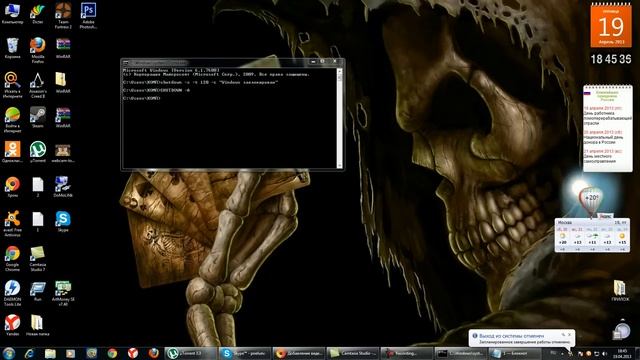The image size is (640, 360).
Task: Click the Windows Start button
Action: pos(9,353)
